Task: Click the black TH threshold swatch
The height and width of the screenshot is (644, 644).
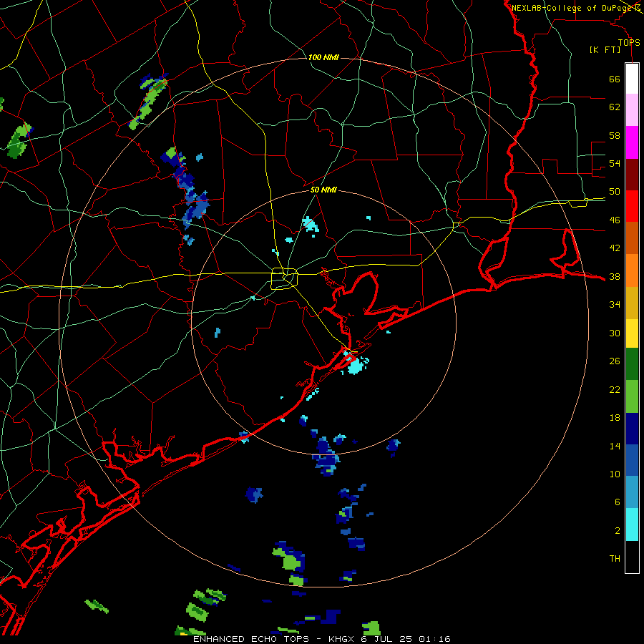Action: point(632,557)
